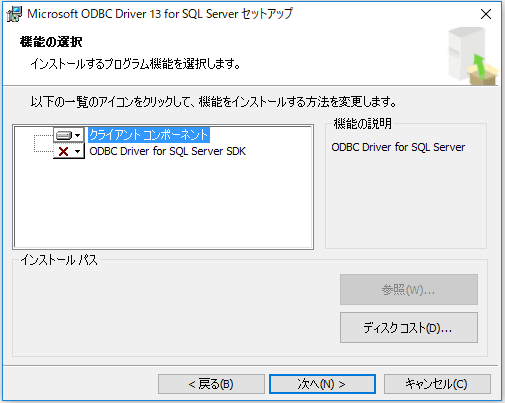Click the 機能の説明 text ODBC Driver for SQL Server
The image size is (505, 403).
[x=398, y=147]
